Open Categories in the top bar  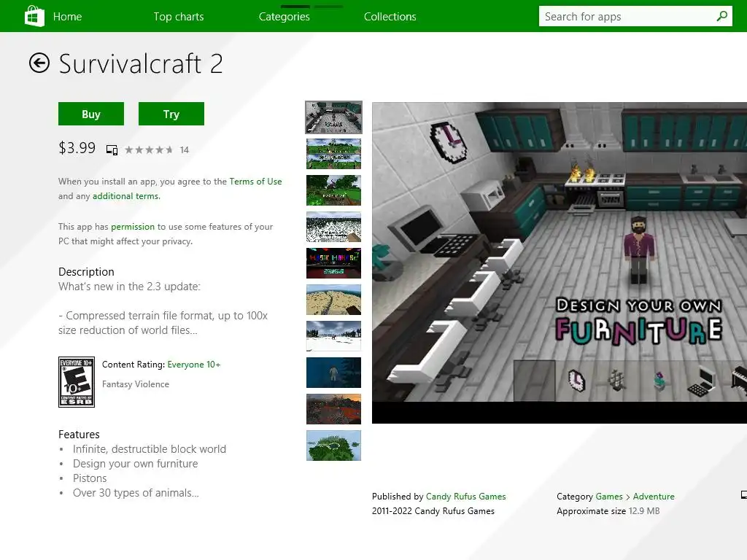285,17
